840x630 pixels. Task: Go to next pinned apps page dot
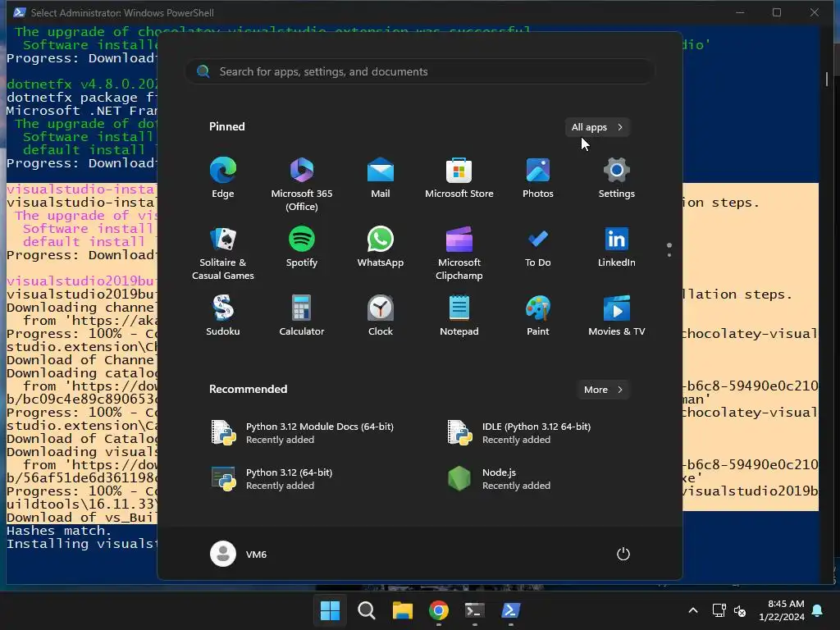669,254
